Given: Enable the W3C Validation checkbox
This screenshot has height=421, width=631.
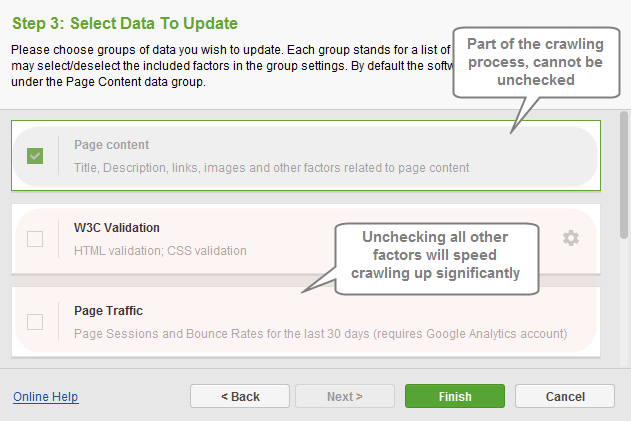Looking at the screenshot, I should (x=35, y=239).
